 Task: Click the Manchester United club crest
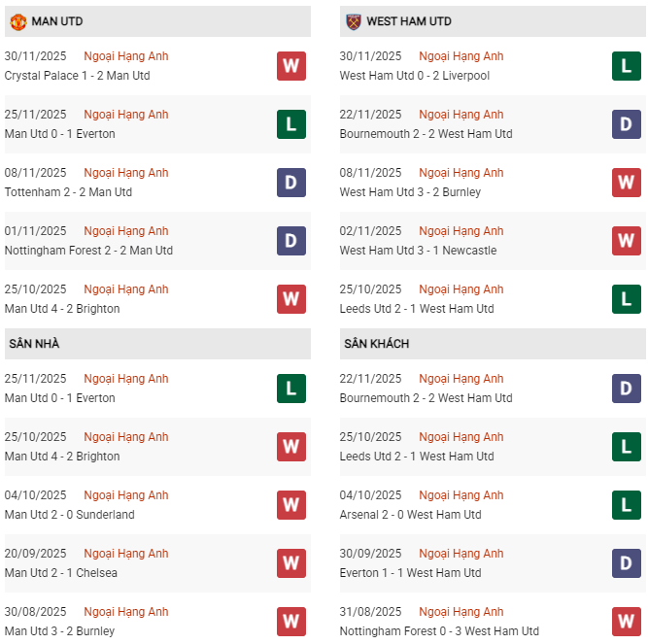[x=18, y=20]
